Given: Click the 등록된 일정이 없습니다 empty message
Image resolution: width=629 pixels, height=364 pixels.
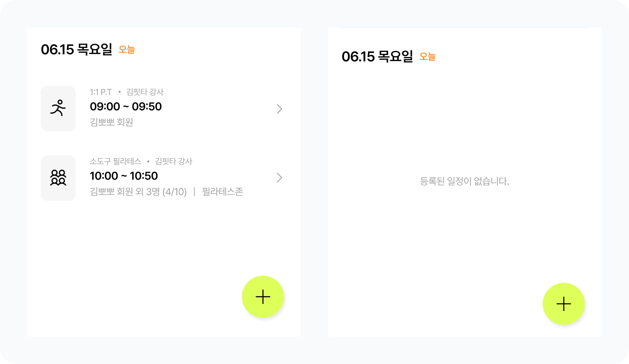Looking at the screenshot, I should pyautogui.click(x=464, y=181).
